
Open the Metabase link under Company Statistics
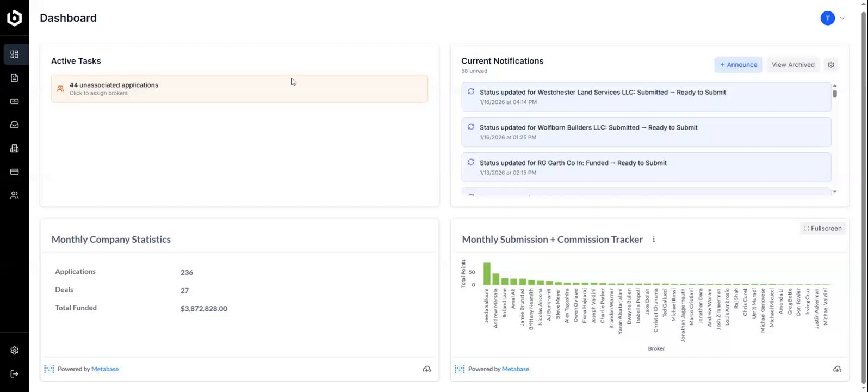(105, 369)
